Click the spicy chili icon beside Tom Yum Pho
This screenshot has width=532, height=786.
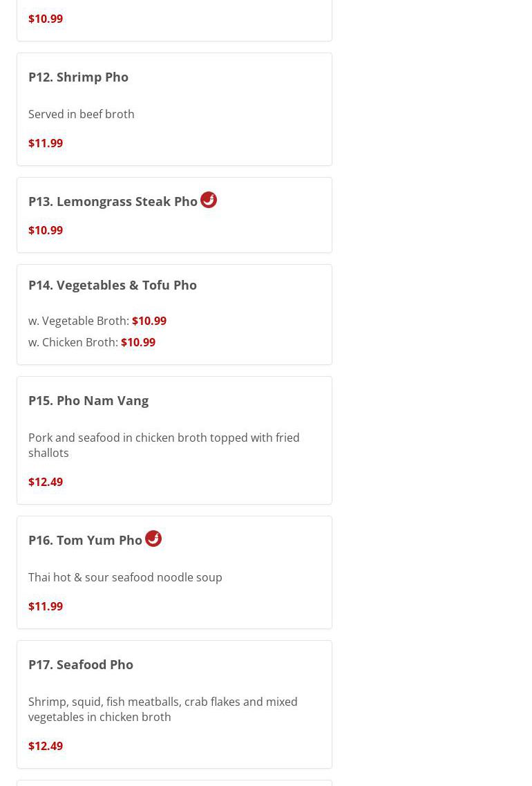click(153, 539)
